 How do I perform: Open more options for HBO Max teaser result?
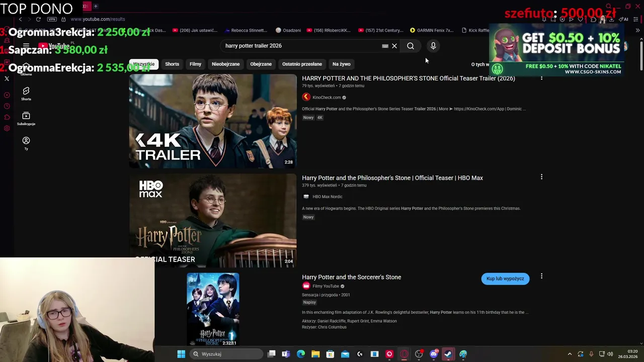(541, 177)
